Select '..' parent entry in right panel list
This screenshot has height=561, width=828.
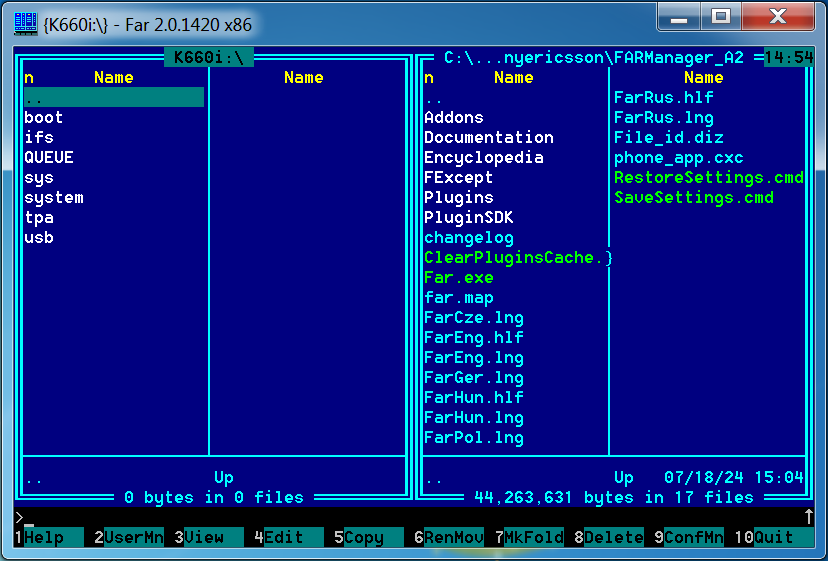434,99
